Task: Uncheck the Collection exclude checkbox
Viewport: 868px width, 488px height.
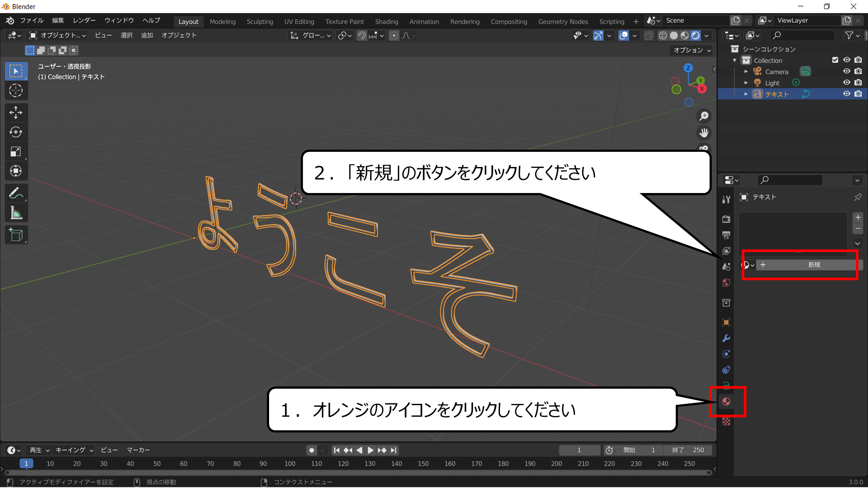Action: (835, 60)
